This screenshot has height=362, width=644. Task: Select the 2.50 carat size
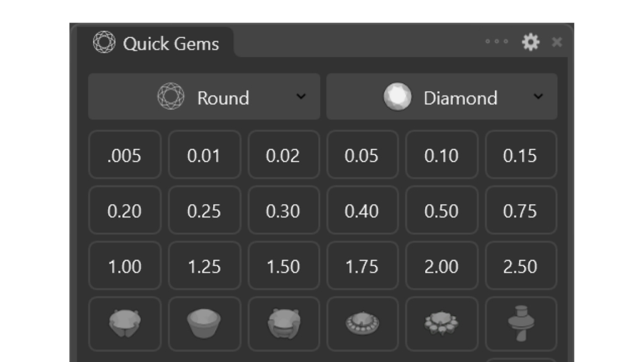point(521,266)
